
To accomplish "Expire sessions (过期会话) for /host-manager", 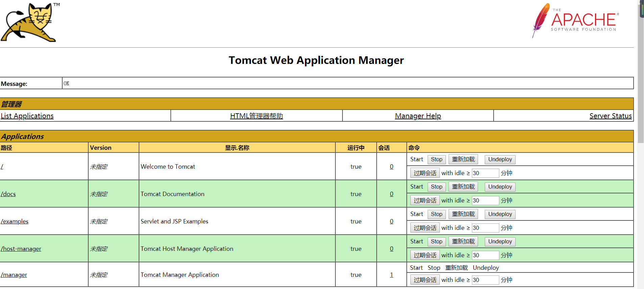I will 425,255.
